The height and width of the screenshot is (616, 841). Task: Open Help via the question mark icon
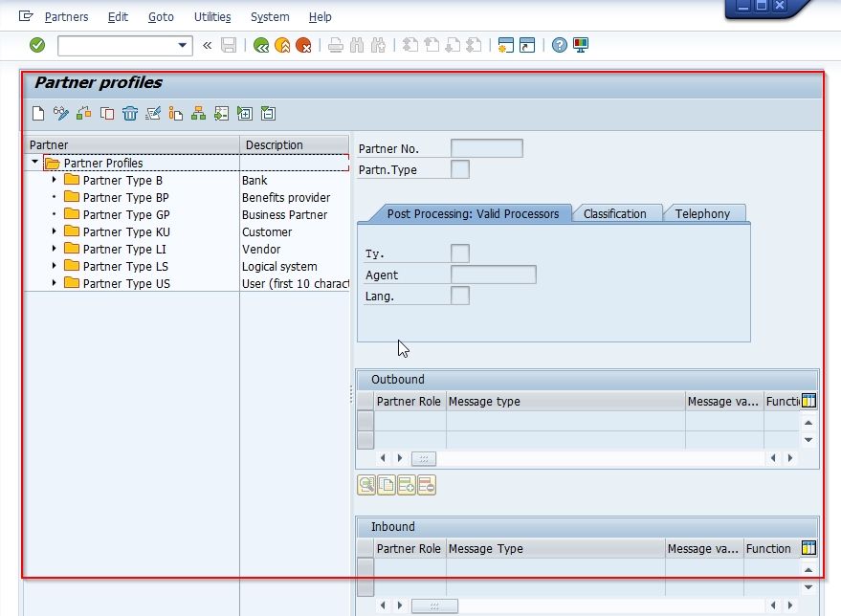click(x=560, y=45)
